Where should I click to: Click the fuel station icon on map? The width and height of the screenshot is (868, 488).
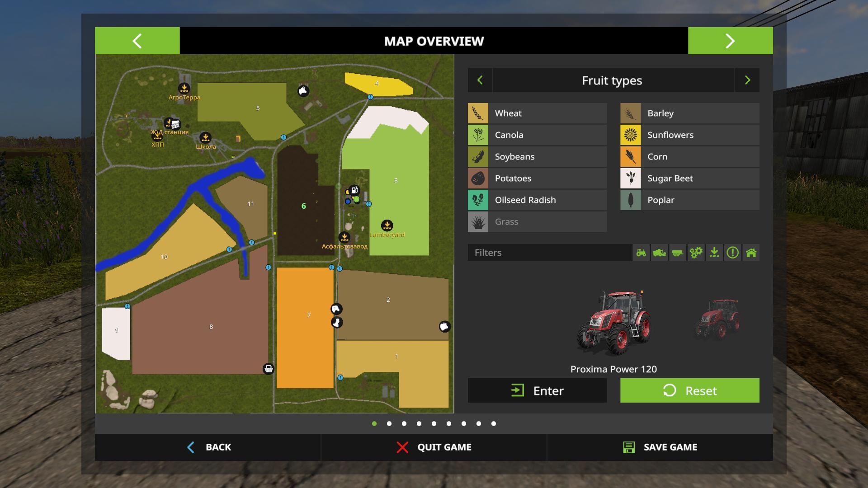354,190
